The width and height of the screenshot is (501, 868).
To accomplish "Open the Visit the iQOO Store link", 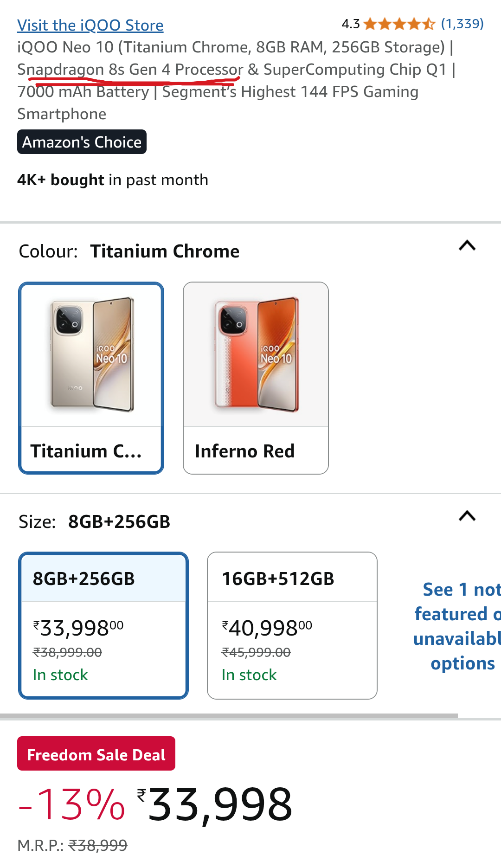I will click(x=90, y=25).
